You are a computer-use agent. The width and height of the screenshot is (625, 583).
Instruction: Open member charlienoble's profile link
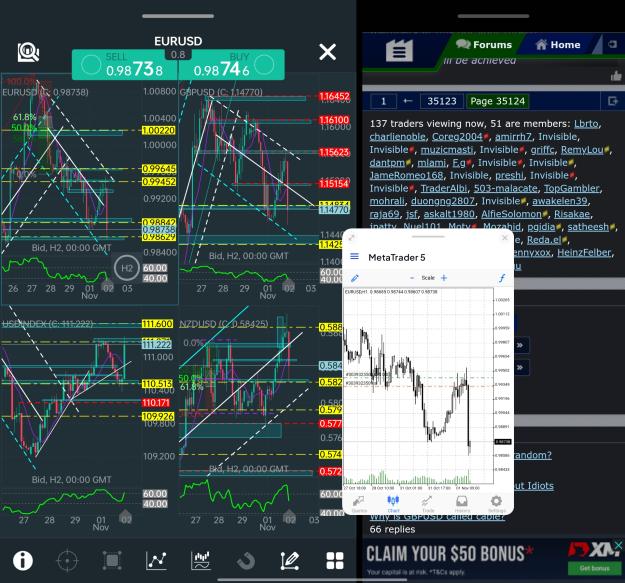pos(397,137)
